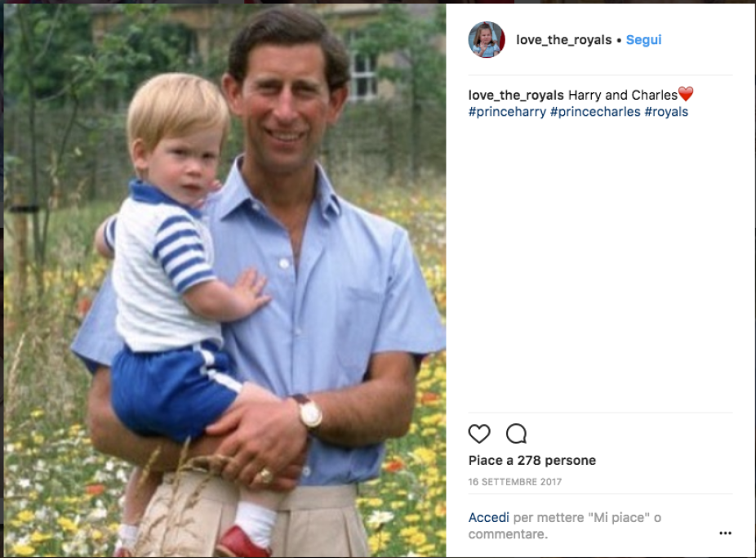
Task: Open comments via speech bubble icon
Action: (x=516, y=433)
